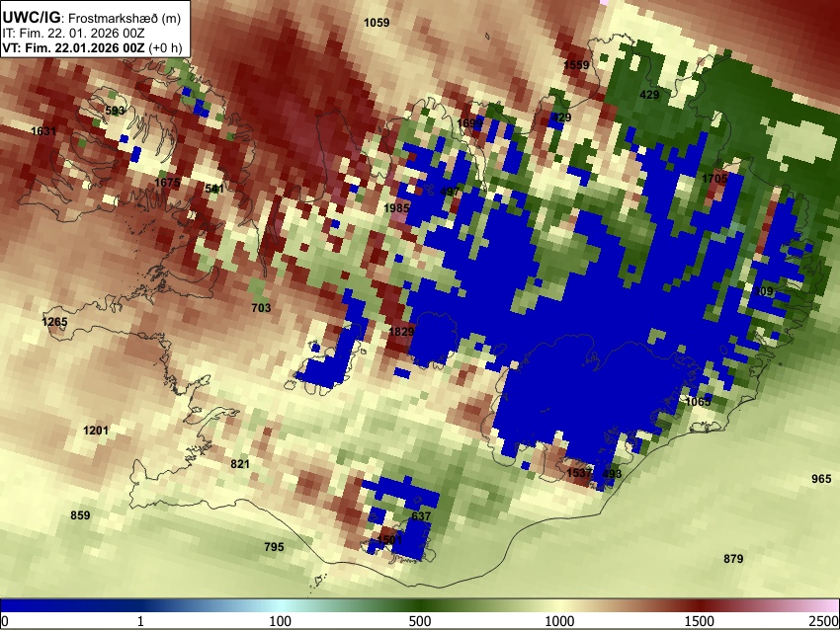The width and height of the screenshot is (840, 630).
Task: Click the 1705 value label
Action: 715,179
